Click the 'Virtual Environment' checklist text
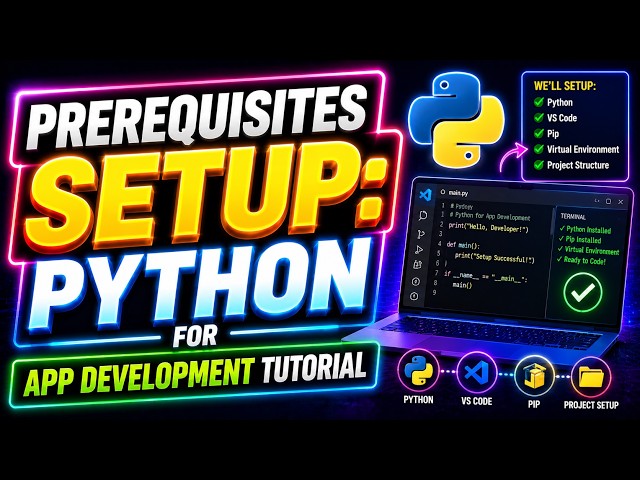 583,149
